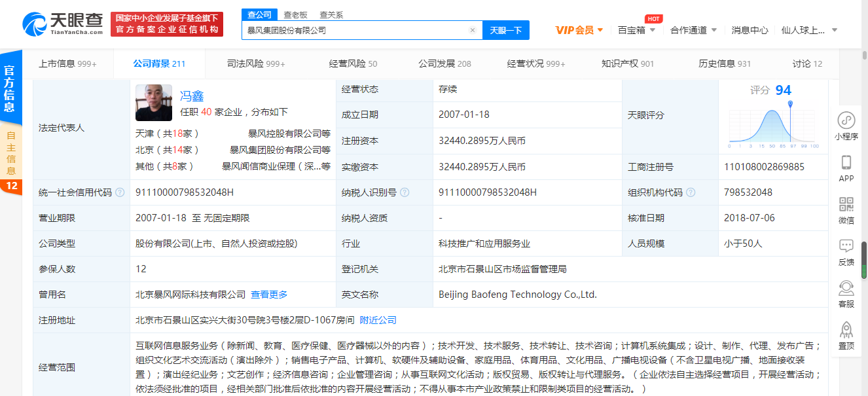Switch to the 查老板 search tab

pos(295,14)
